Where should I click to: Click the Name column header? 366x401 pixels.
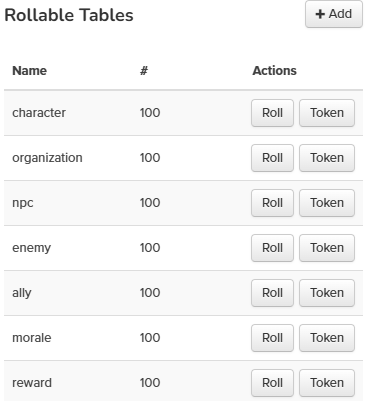click(30, 71)
